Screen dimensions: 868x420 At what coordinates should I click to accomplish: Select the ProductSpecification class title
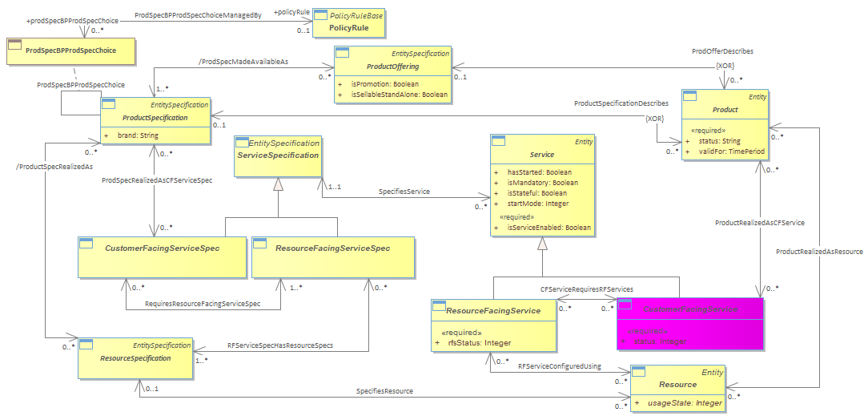[x=155, y=118]
